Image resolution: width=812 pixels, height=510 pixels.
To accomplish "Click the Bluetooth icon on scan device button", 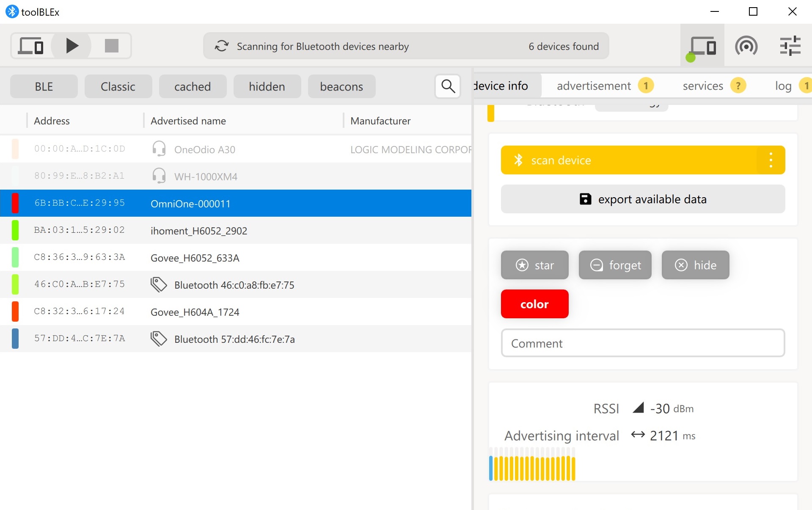I will (x=518, y=160).
